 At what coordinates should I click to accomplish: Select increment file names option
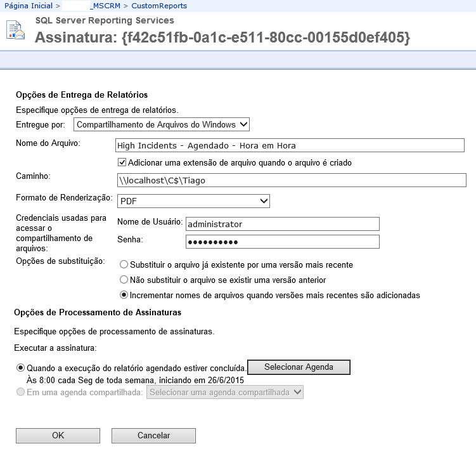pyautogui.click(x=124, y=295)
